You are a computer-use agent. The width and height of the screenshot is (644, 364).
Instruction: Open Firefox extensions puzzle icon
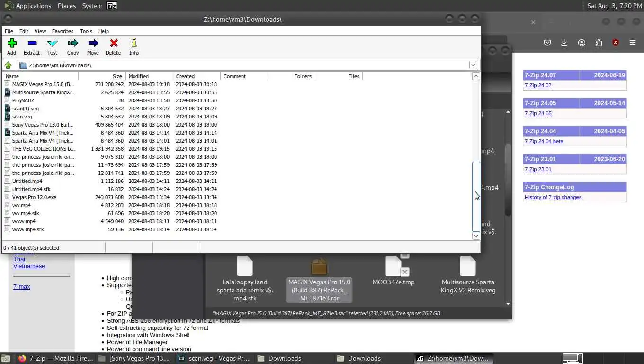click(599, 43)
